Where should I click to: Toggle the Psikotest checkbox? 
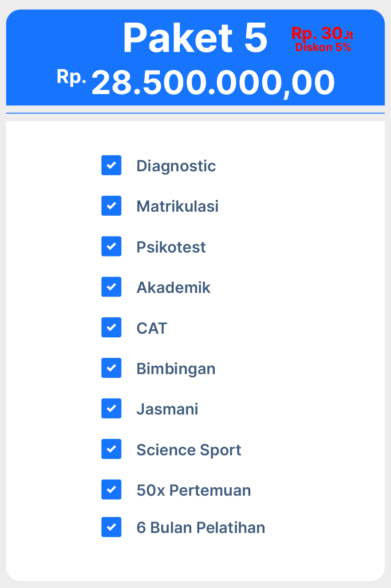click(x=111, y=246)
